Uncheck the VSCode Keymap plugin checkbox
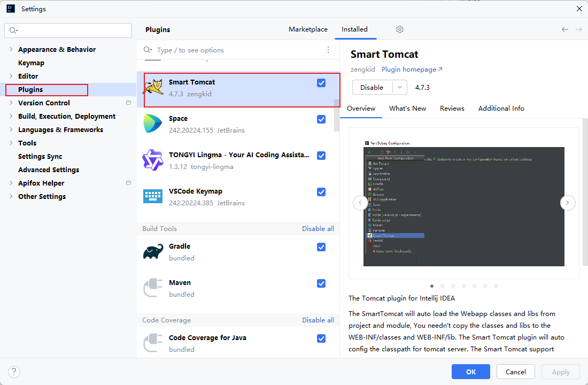 coord(321,192)
